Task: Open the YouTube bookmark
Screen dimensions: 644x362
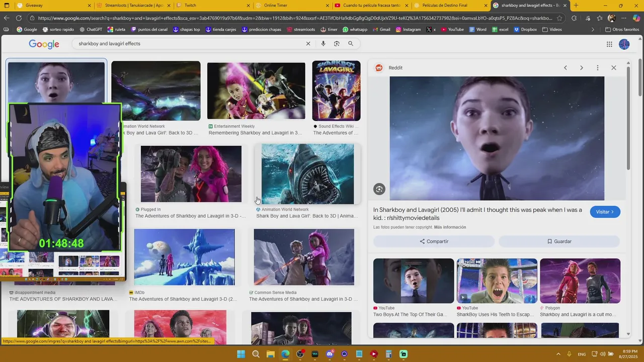Action: [452, 30]
